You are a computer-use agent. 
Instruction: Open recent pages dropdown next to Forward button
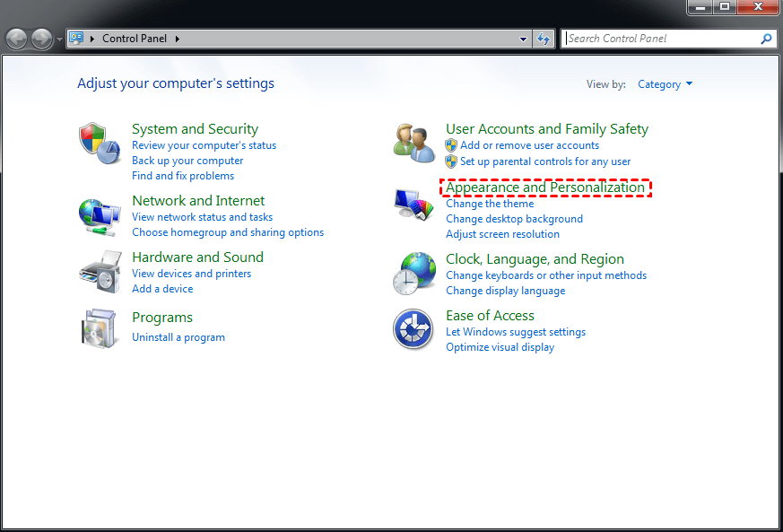pos(59,39)
